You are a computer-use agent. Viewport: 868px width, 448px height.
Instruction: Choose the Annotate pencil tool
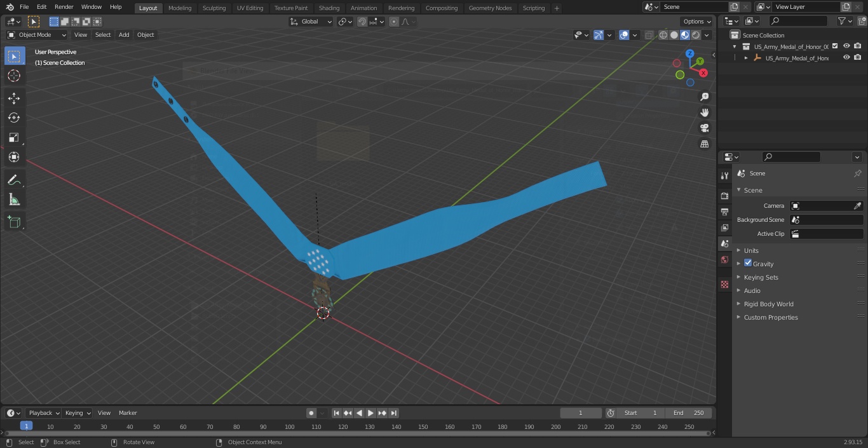tap(14, 180)
